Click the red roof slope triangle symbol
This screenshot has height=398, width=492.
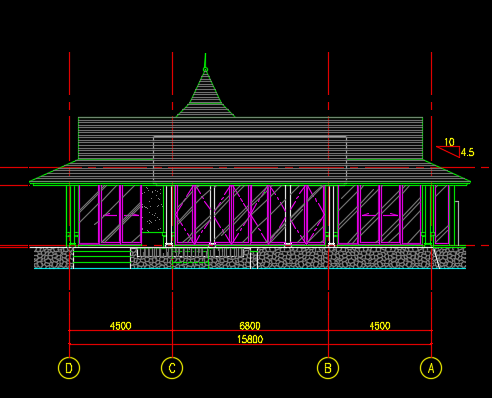click(448, 151)
